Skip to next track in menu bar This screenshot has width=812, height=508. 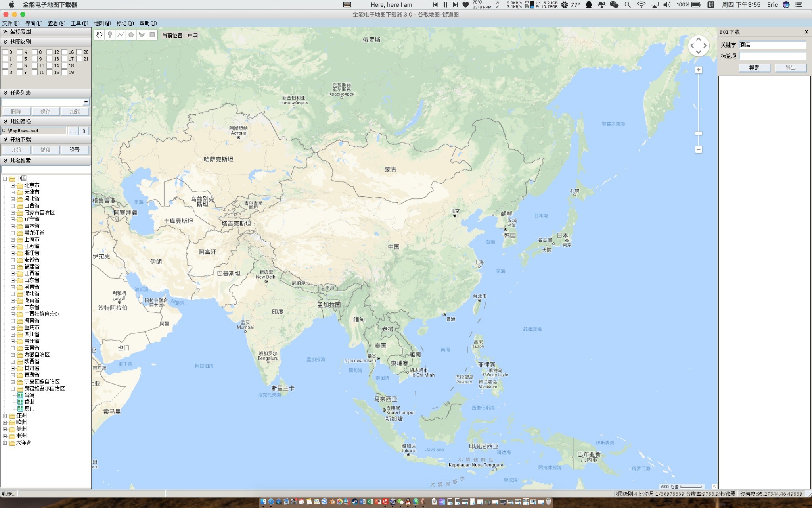[x=455, y=5]
